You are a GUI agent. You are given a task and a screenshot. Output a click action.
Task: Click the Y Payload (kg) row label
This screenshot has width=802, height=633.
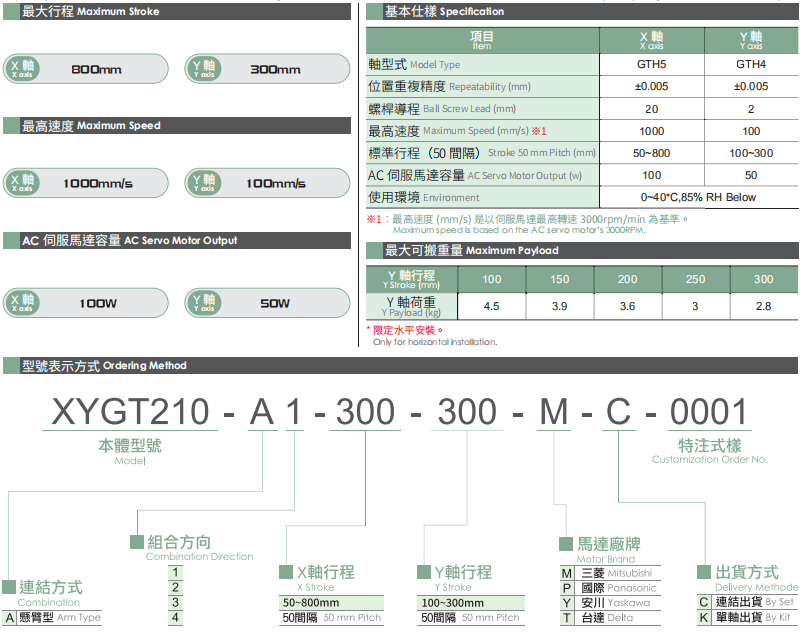point(412,306)
